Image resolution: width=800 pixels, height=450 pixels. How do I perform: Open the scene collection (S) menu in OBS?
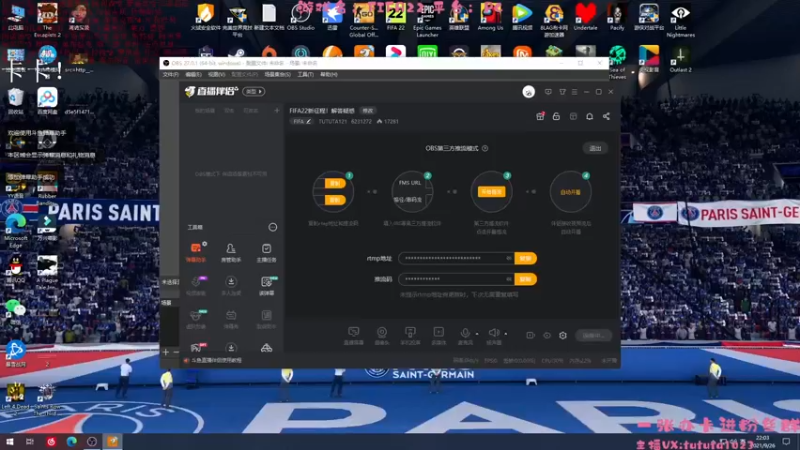point(278,74)
